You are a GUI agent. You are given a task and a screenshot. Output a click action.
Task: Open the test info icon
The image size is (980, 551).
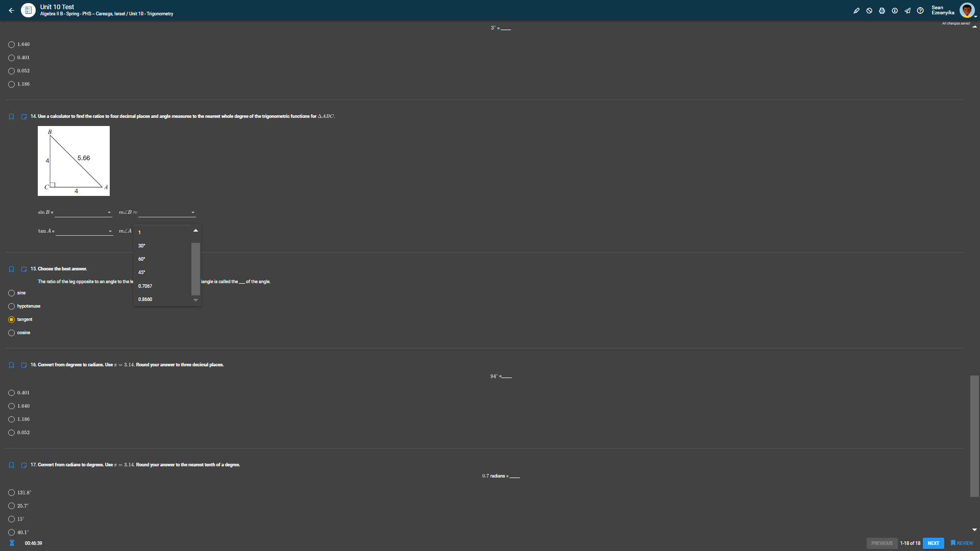tap(895, 11)
